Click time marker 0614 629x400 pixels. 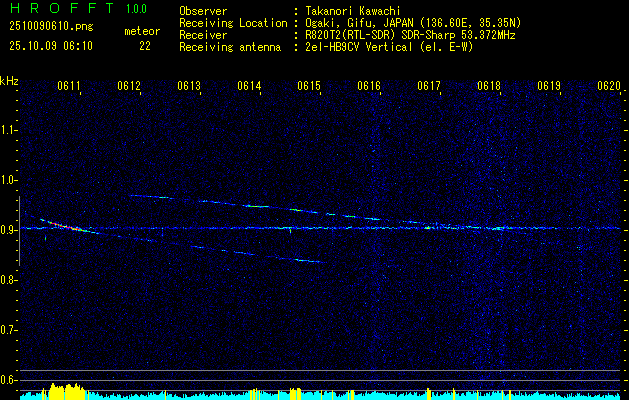tap(249, 86)
